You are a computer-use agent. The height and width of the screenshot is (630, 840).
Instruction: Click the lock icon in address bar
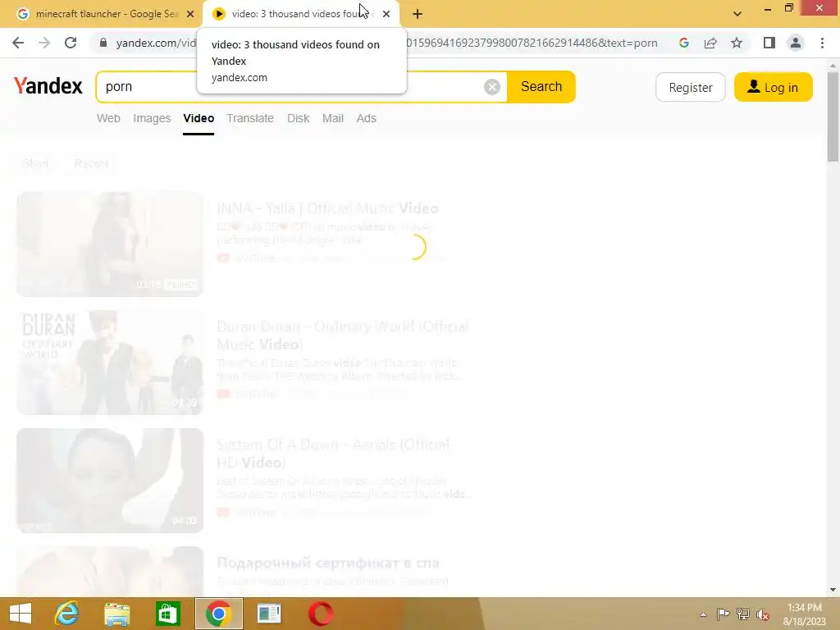[103, 43]
